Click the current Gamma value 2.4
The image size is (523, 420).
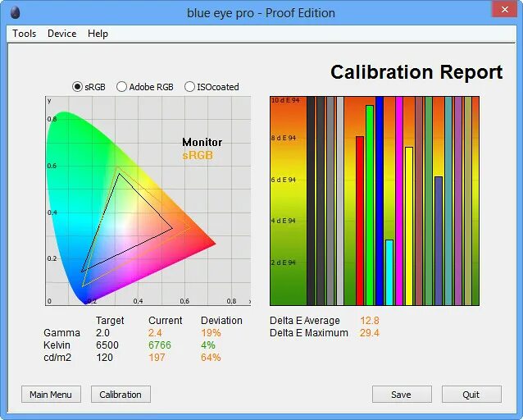click(155, 333)
